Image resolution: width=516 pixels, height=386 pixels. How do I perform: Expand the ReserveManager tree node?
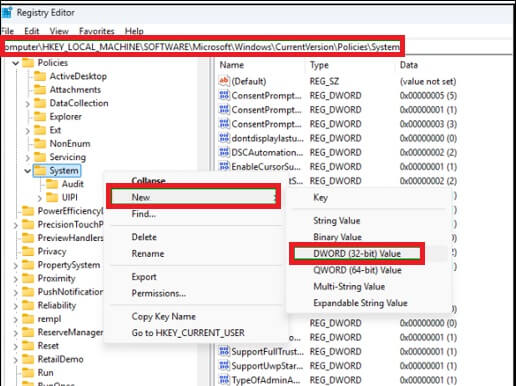click(x=16, y=333)
